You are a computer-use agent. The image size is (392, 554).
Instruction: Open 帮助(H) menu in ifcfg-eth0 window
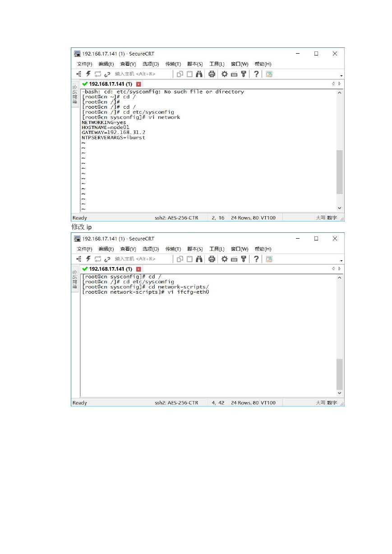263,249
